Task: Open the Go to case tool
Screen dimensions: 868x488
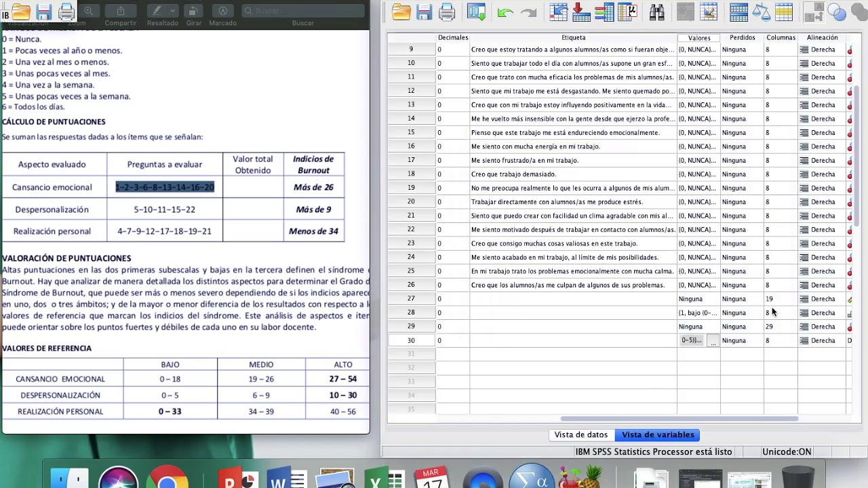Action: pyautogui.click(x=559, y=12)
